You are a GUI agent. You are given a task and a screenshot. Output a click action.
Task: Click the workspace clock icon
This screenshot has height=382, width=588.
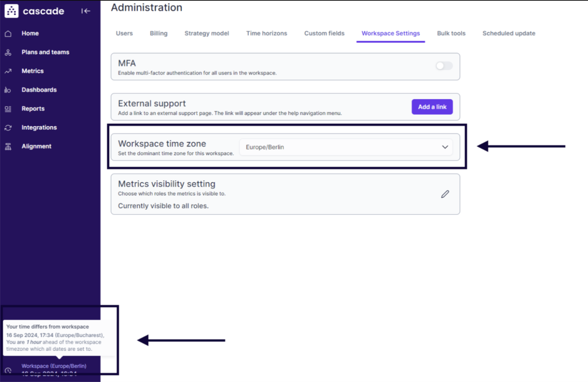pos(8,371)
